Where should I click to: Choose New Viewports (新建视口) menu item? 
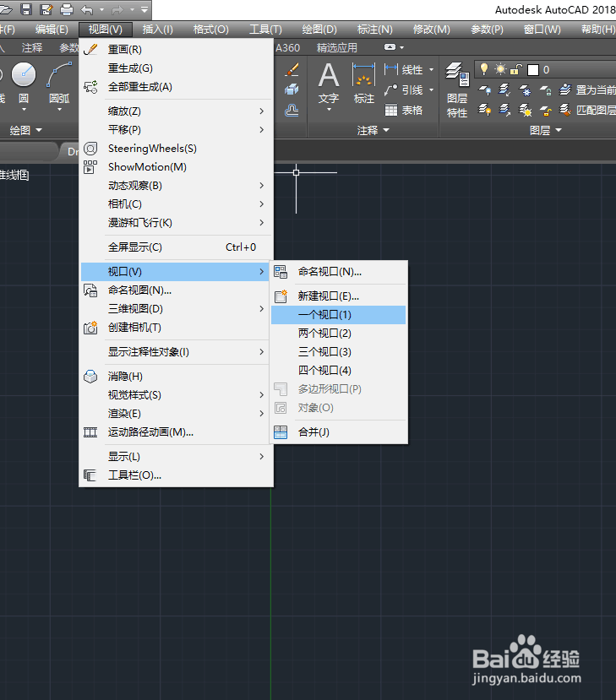(339, 296)
